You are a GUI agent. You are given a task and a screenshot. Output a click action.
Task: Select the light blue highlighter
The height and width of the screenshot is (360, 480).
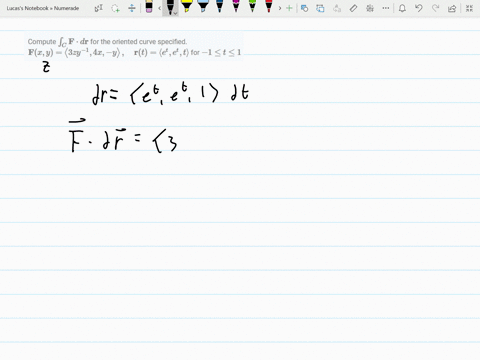pyautogui.click(x=203, y=7)
